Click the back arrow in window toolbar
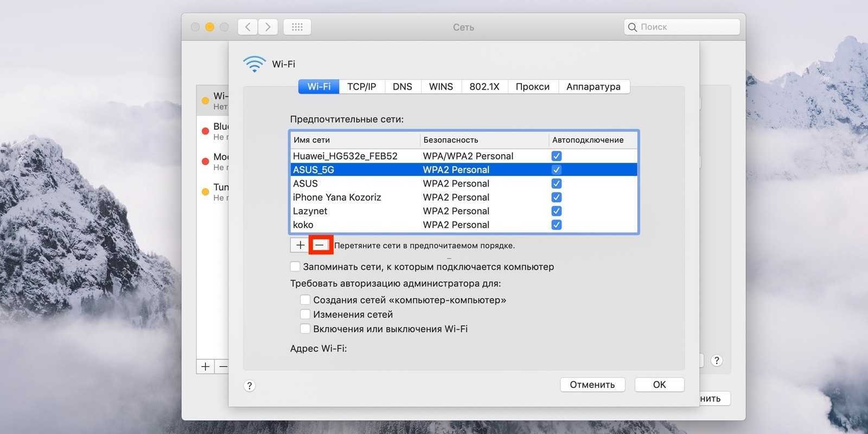 coord(248,27)
